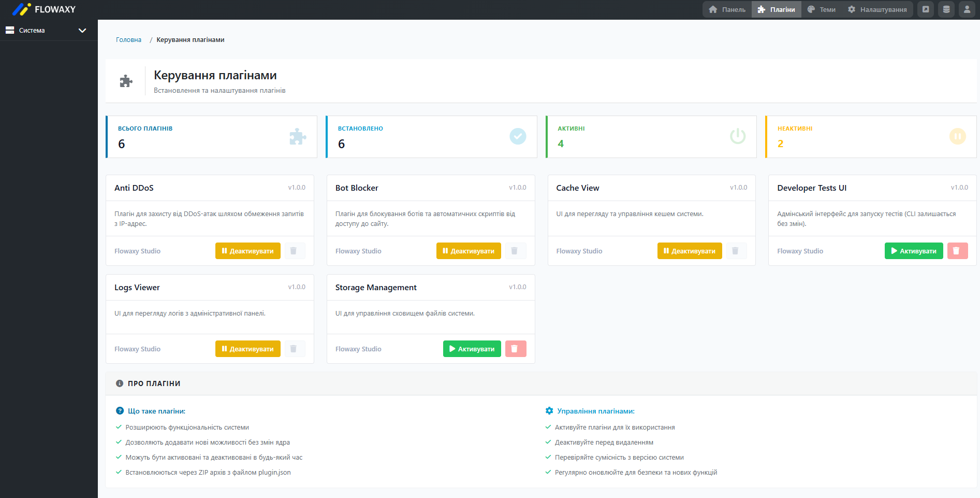Open the Теми tab

point(822,9)
